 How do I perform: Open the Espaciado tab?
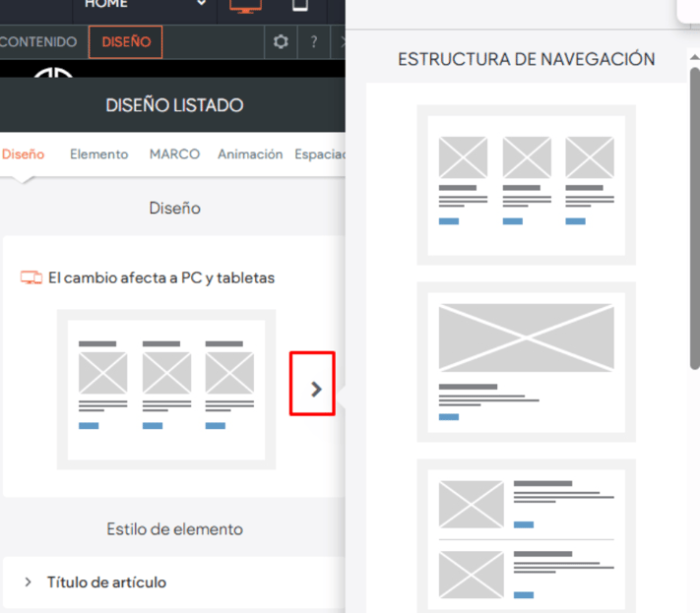coord(321,154)
